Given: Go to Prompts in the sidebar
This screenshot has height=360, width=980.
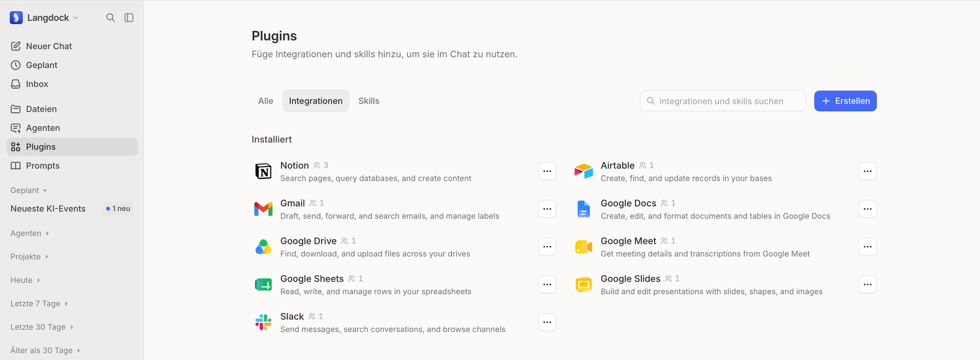Looking at the screenshot, I should (72, 166).
